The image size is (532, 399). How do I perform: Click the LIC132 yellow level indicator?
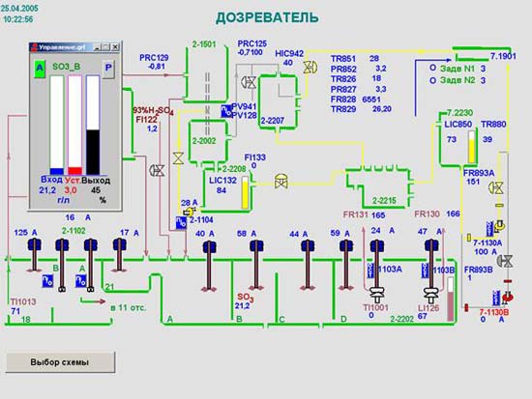point(245,192)
